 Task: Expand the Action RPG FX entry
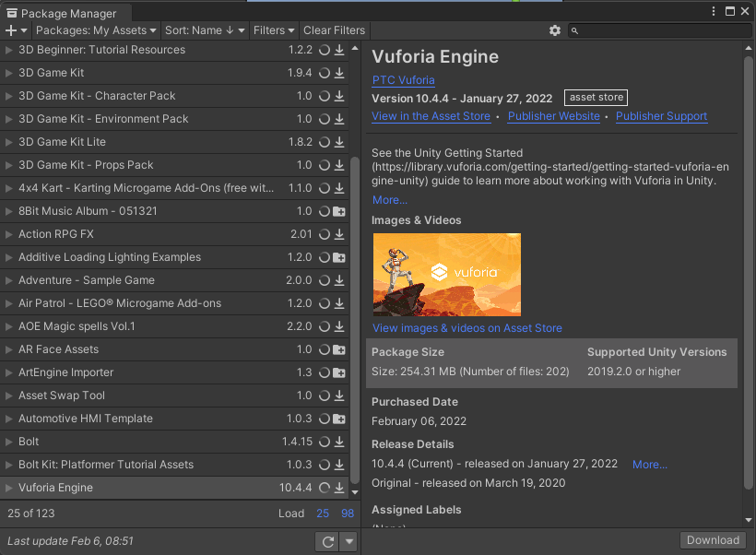click(x=8, y=234)
